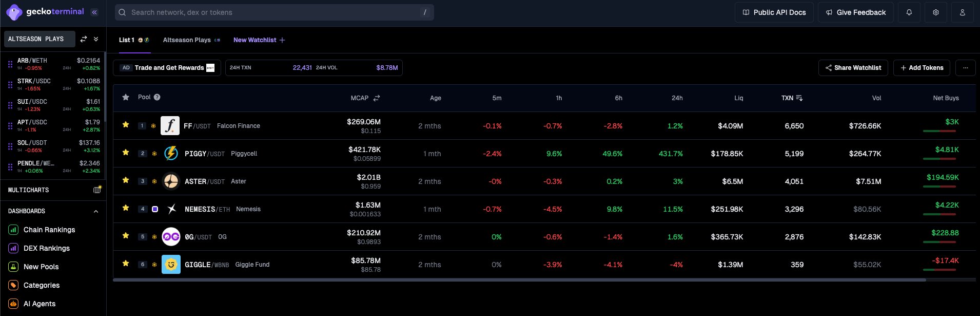The width and height of the screenshot is (980, 316).
Task: Toggle the star in the table header
Action: point(125,97)
